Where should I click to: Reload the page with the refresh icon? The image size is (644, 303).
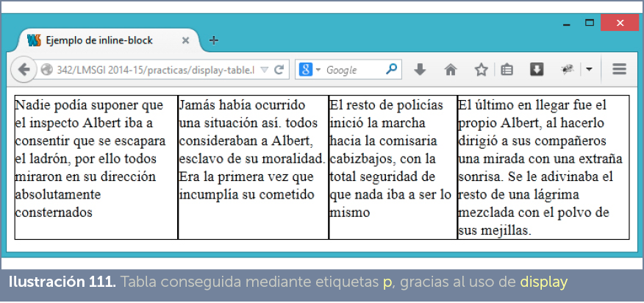coord(279,70)
